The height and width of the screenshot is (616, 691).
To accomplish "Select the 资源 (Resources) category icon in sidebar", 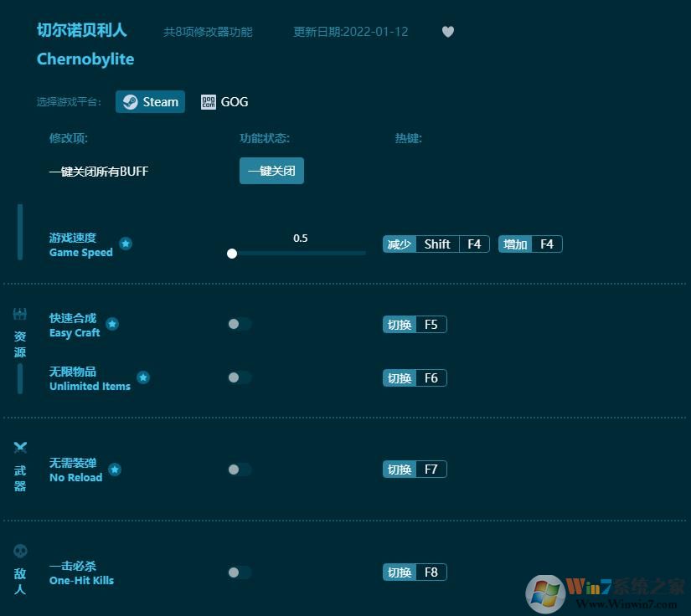I will click(x=19, y=313).
